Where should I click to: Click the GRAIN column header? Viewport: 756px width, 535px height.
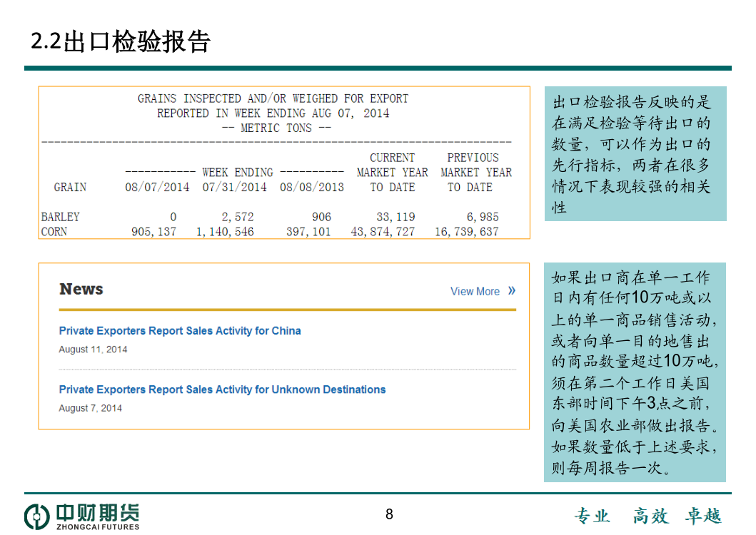70,188
